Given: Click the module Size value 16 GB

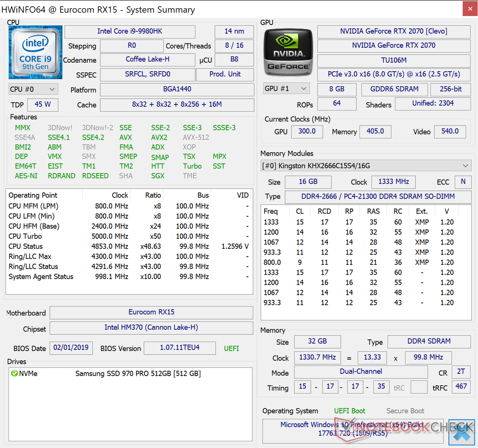Looking at the screenshot, I should [x=308, y=182].
